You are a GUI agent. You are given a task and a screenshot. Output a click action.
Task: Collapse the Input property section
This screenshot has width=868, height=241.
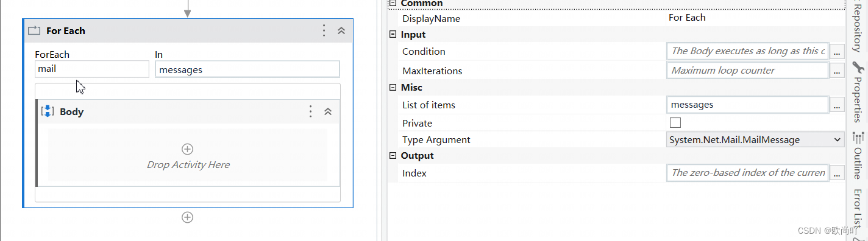[393, 35]
